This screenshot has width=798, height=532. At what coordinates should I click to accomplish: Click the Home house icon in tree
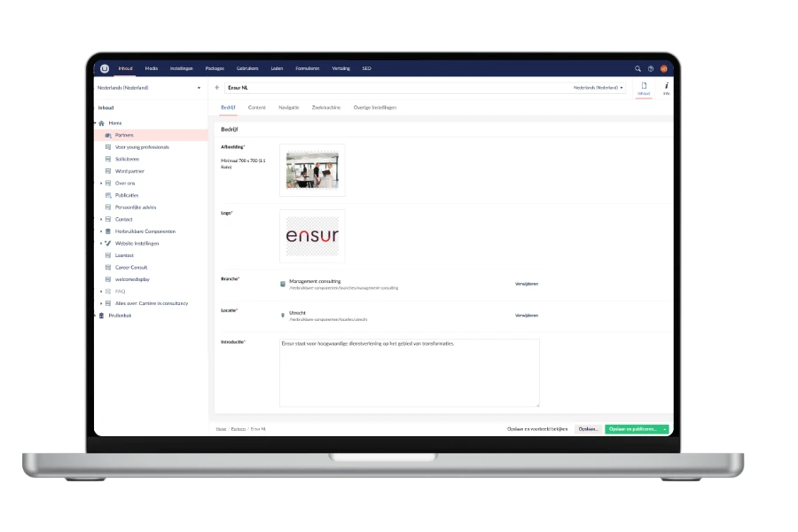(101, 123)
